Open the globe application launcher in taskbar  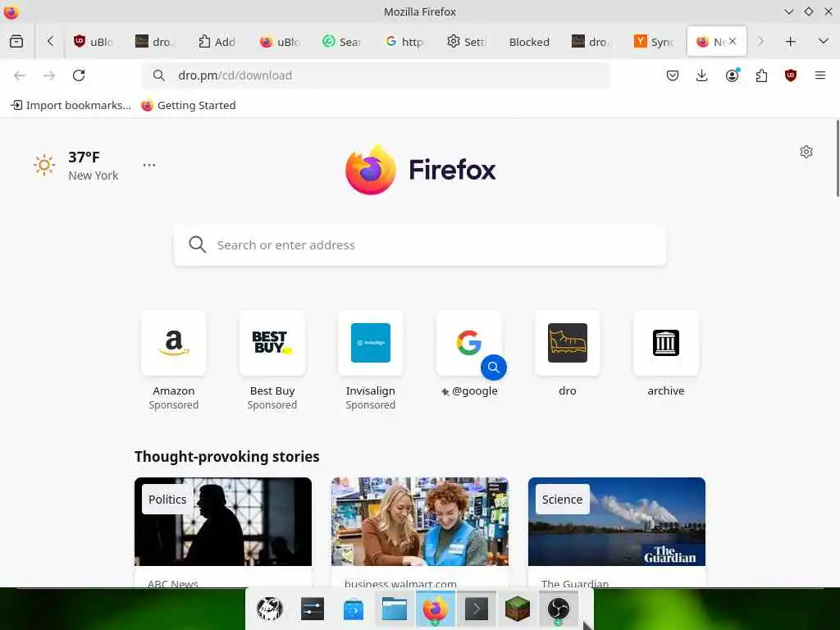pos(270,609)
